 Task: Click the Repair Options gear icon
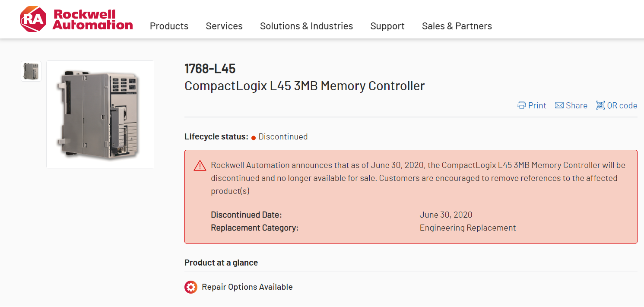coord(191,287)
